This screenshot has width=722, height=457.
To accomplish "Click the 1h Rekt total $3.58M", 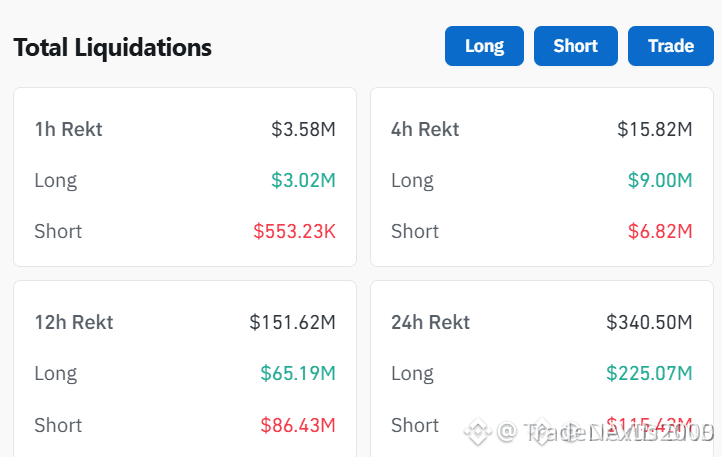I will click(x=303, y=129).
